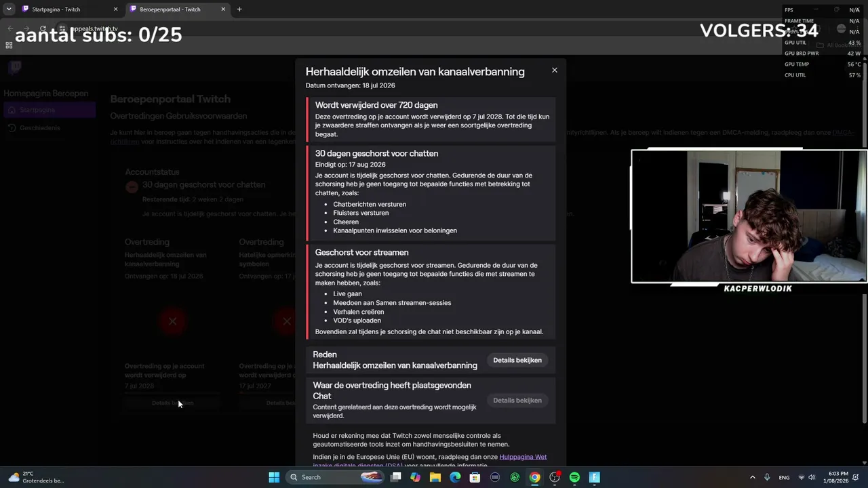Expand the tab search dropdown
Viewport: 868px width, 488px height.
click(x=9, y=9)
